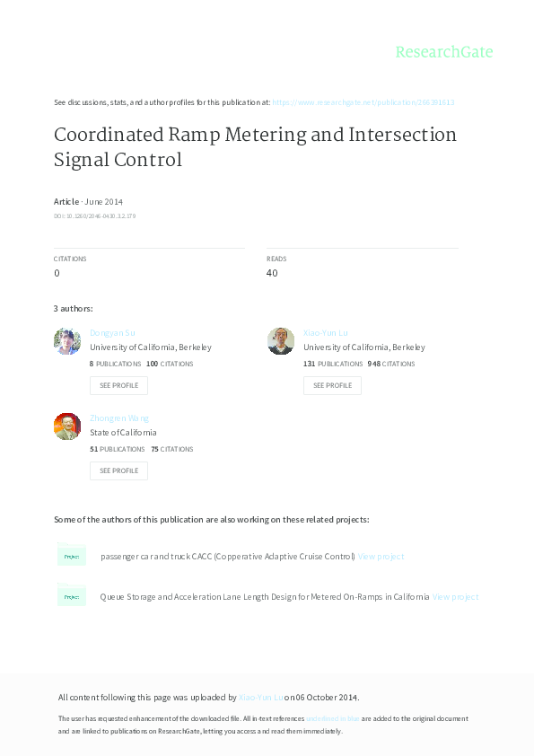Click SEE PROFILE under Zhongren Wang

tap(118, 470)
